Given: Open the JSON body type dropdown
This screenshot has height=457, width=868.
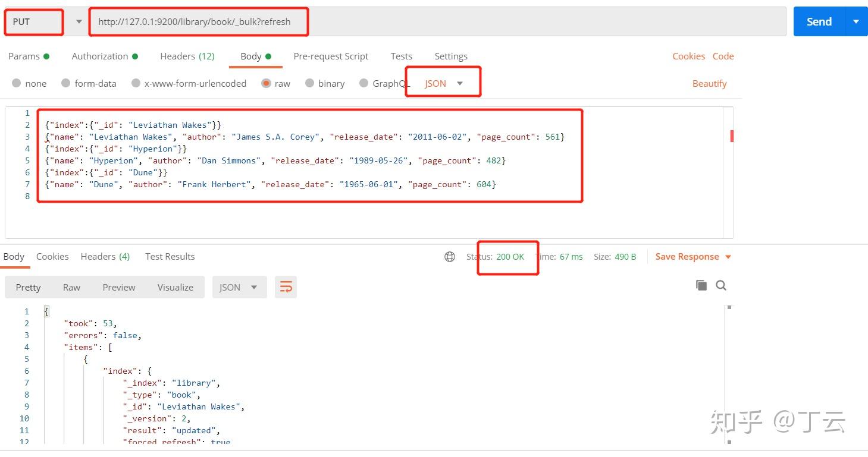Looking at the screenshot, I should click(444, 83).
